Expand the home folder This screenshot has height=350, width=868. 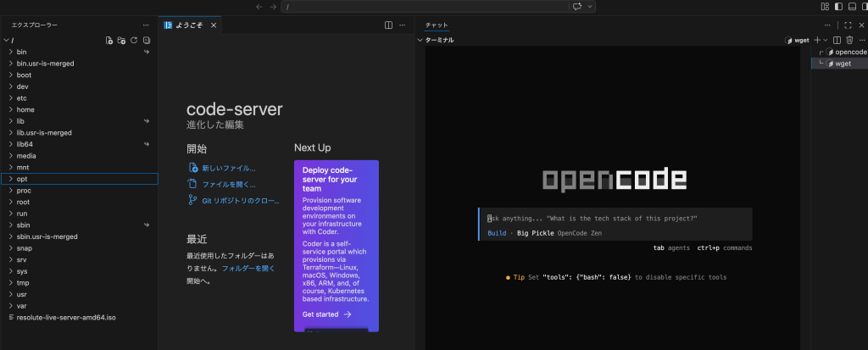coord(25,109)
